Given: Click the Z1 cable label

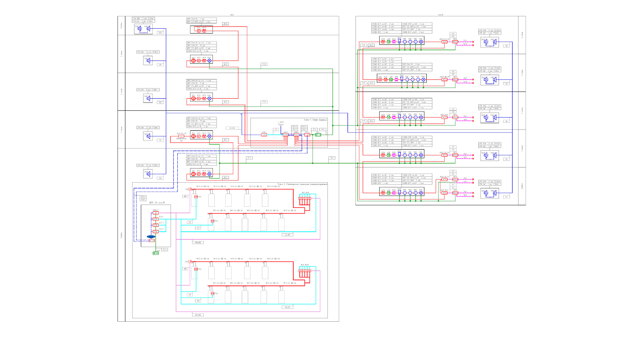Looking at the screenshot, I should (276, 129).
